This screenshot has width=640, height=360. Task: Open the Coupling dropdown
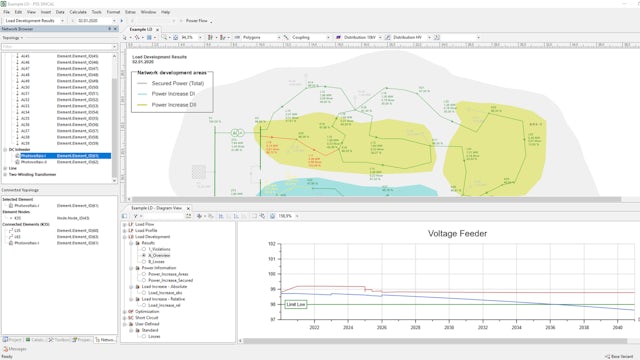(x=328, y=38)
